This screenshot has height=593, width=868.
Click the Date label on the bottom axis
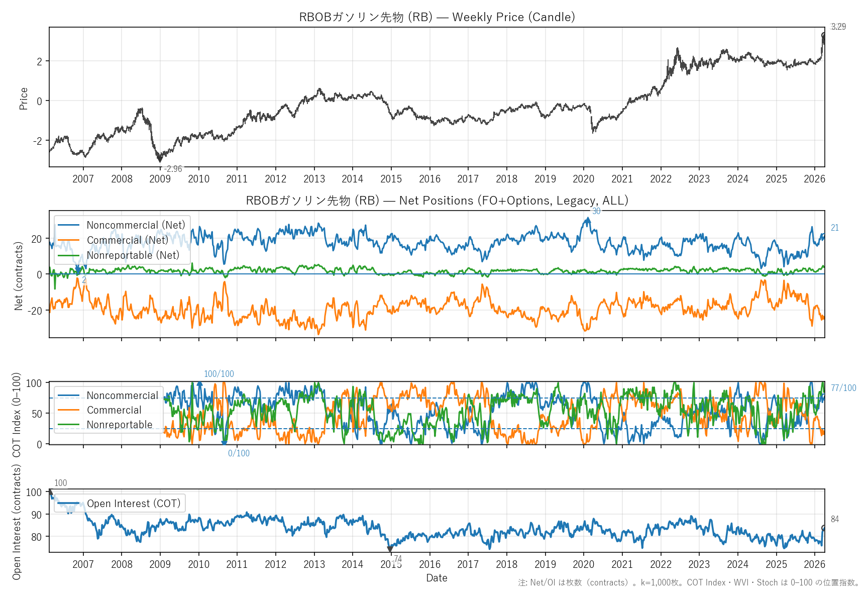pos(437,578)
